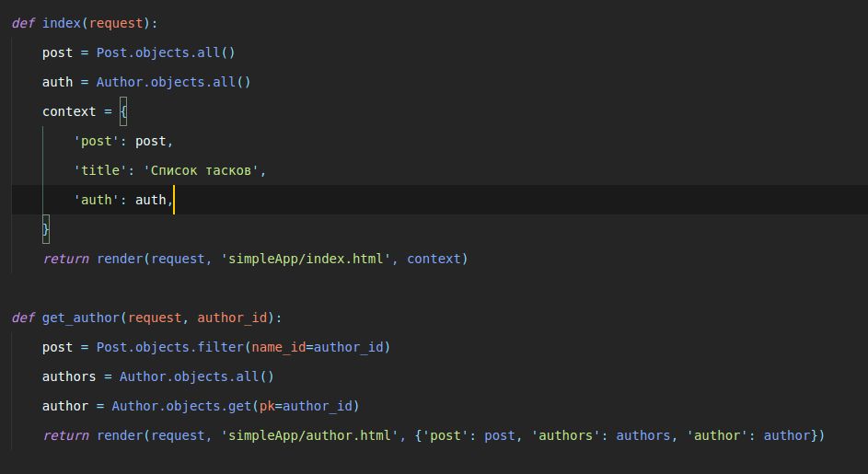Viewport: 868px width, 474px height.
Task: Click the first 'return' keyword in index
Action: 65,259
